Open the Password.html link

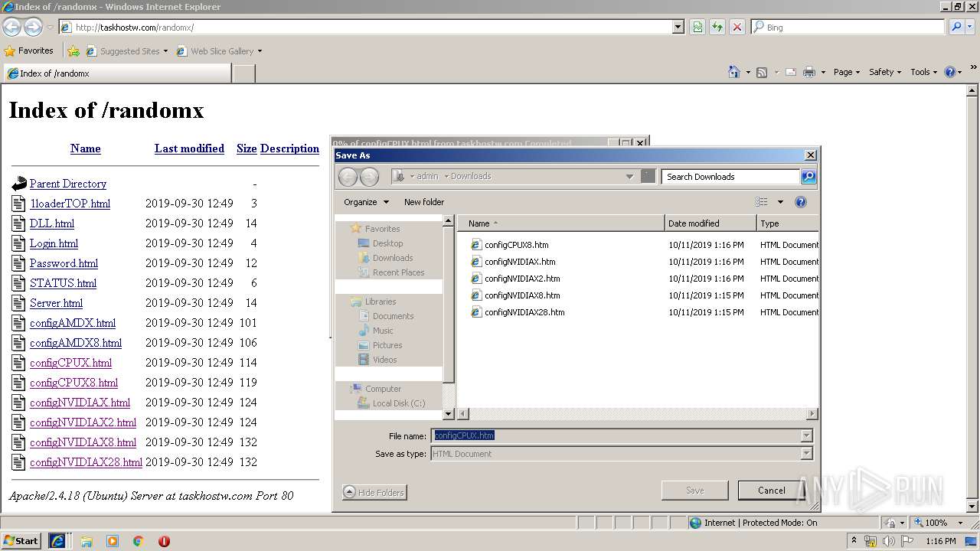click(x=64, y=263)
